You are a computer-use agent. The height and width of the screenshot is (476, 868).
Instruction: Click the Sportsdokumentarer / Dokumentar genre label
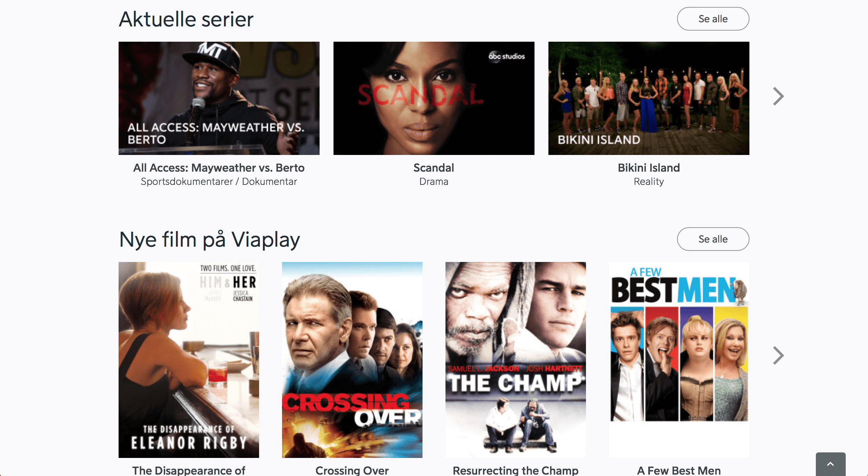tap(219, 182)
